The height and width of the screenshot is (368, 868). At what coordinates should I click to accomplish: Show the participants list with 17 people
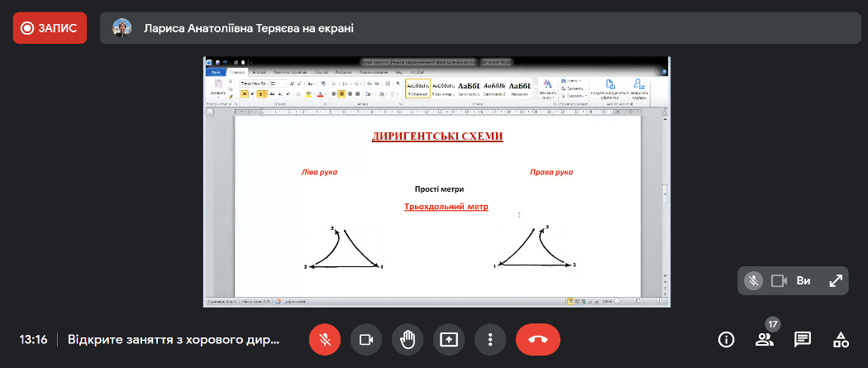765,339
